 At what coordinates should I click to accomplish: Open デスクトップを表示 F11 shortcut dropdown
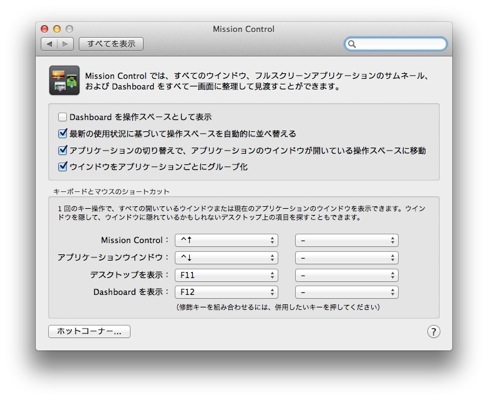(x=227, y=275)
